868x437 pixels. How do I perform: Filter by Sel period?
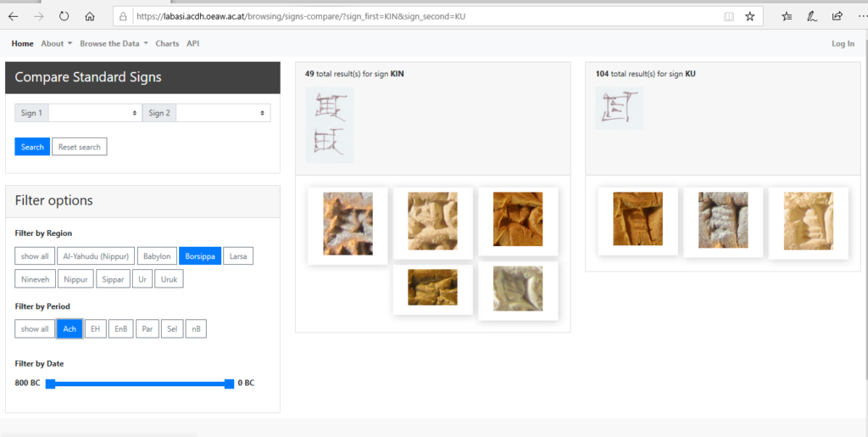(172, 329)
